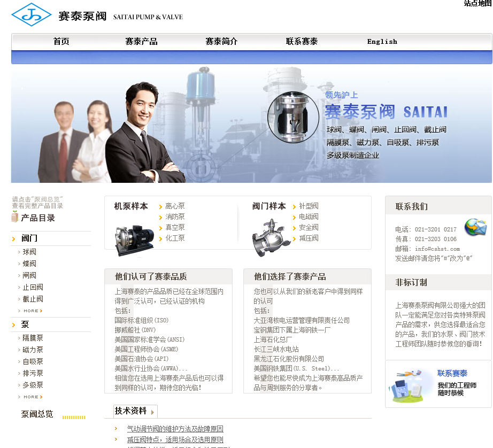Open 蝶阀 in the valve list
Image resolution: width=493 pixels, height=448 pixels.
tap(29, 264)
